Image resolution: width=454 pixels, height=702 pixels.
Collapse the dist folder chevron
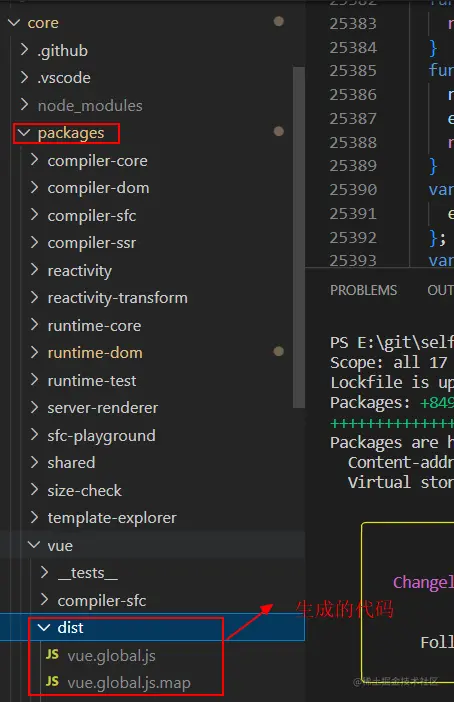click(44, 627)
